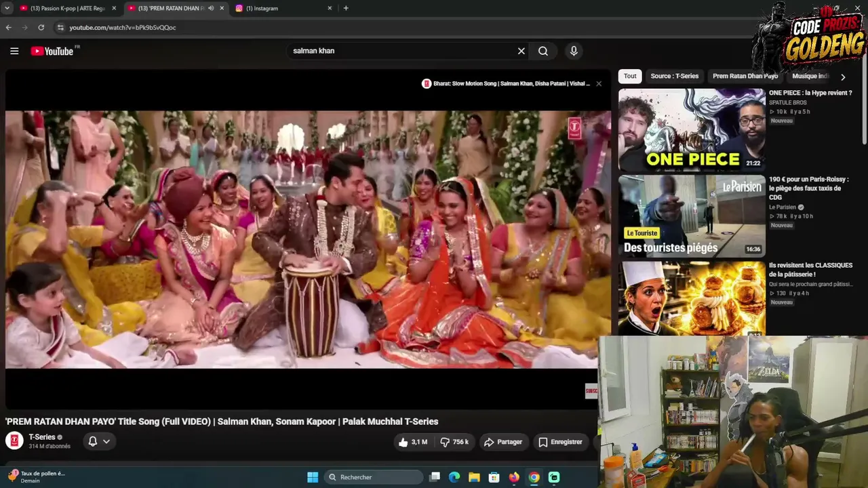Toggle the notification bell for T-Series

coord(93,441)
